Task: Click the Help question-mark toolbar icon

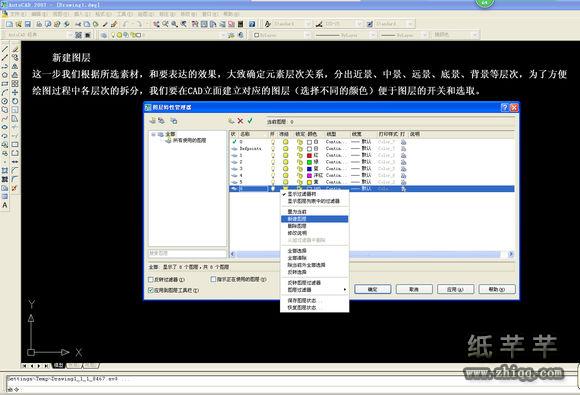Action: (x=252, y=24)
